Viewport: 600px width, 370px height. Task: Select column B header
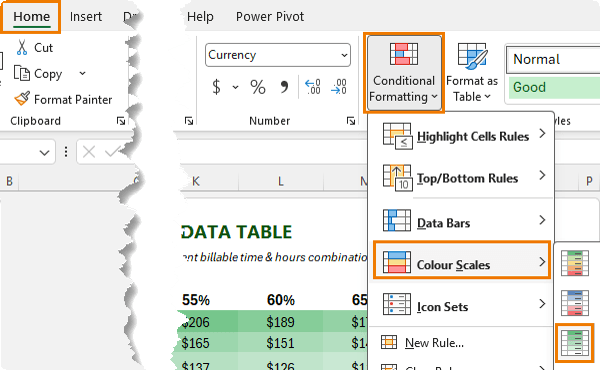(x=9, y=181)
